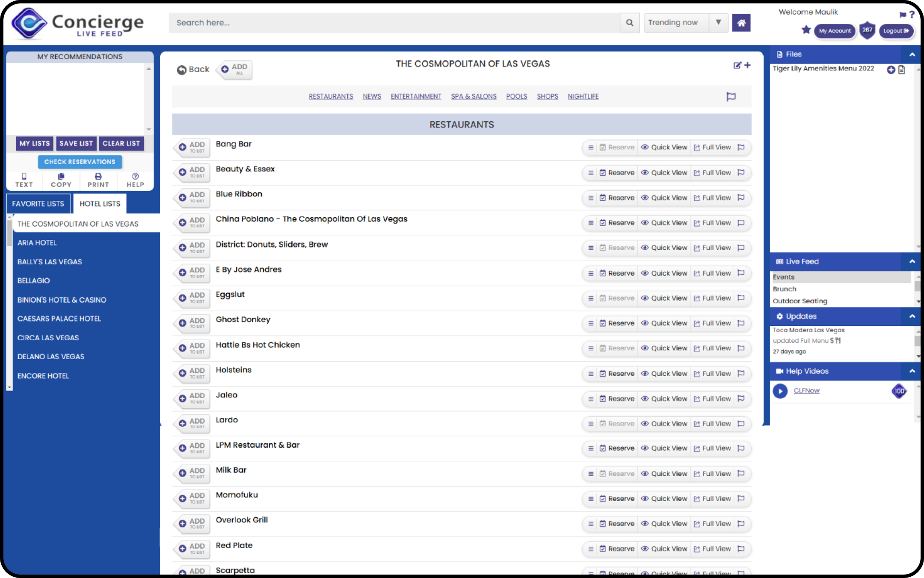Add Tiger Lily Amenities Menu plus icon
The height and width of the screenshot is (578, 924).
[891, 70]
